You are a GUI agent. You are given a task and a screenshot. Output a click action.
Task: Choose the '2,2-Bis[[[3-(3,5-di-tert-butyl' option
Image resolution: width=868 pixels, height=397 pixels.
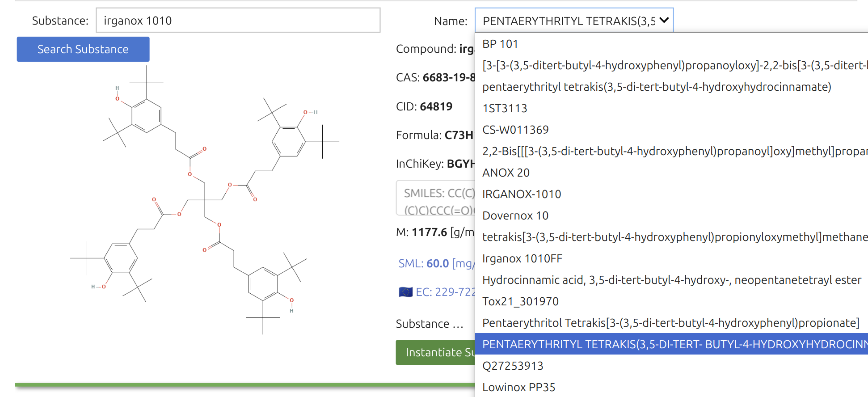click(671, 151)
